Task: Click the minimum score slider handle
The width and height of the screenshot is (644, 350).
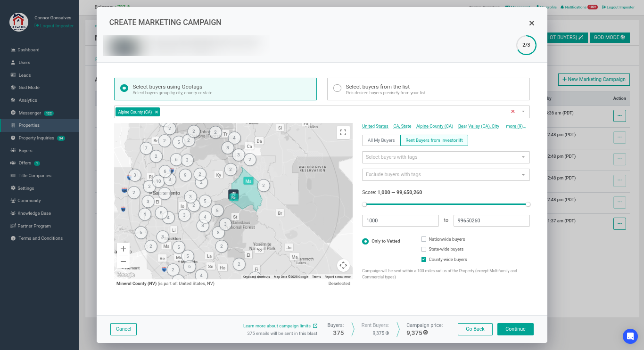Action: tap(364, 204)
